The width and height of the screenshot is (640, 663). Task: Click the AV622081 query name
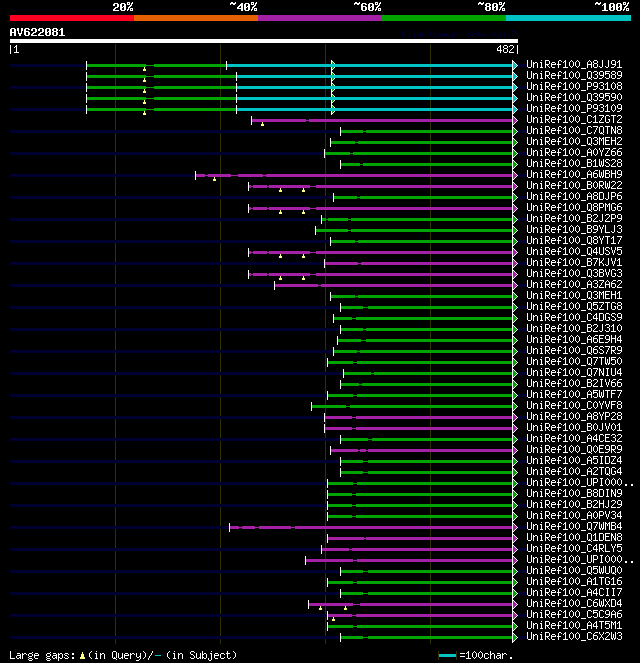point(37,33)
